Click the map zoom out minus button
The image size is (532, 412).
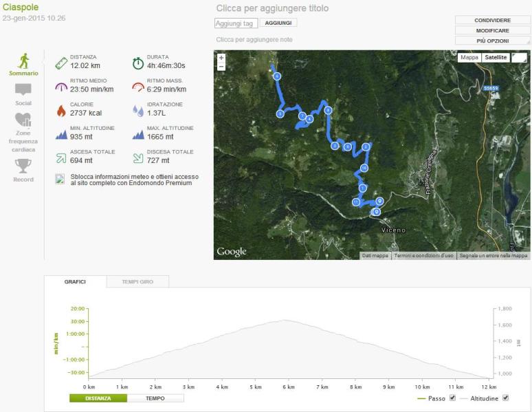click(221, 67)
